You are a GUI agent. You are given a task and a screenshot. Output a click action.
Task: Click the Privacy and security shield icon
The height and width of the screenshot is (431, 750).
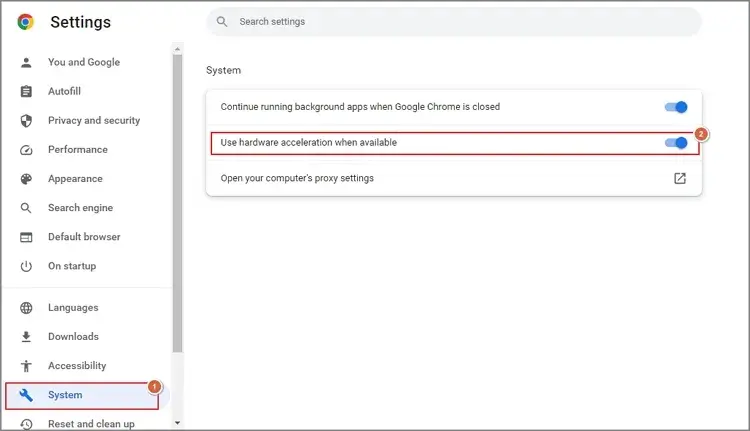click(x=26, y=121)
